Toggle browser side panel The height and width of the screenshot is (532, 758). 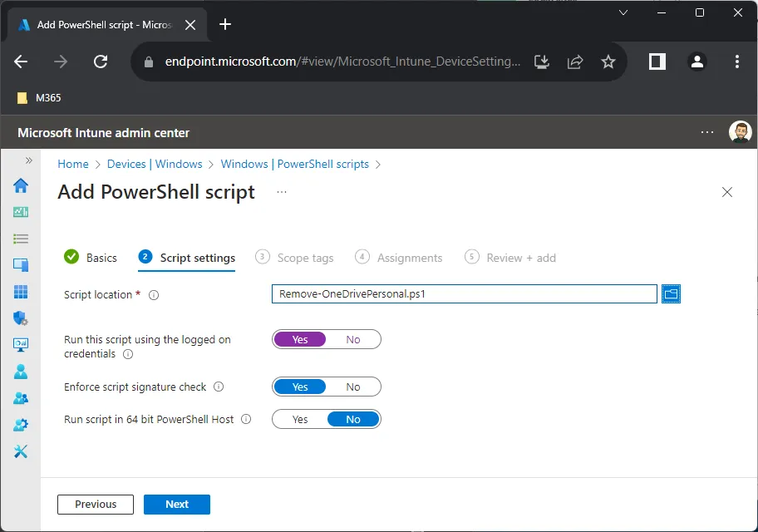(657, 62)
